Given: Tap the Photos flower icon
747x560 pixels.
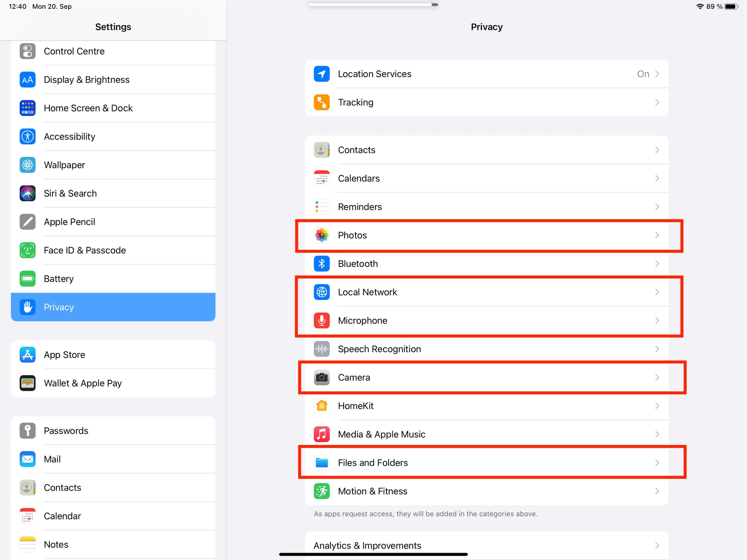Looking at the screenshot, I should (x=321, y=235).
